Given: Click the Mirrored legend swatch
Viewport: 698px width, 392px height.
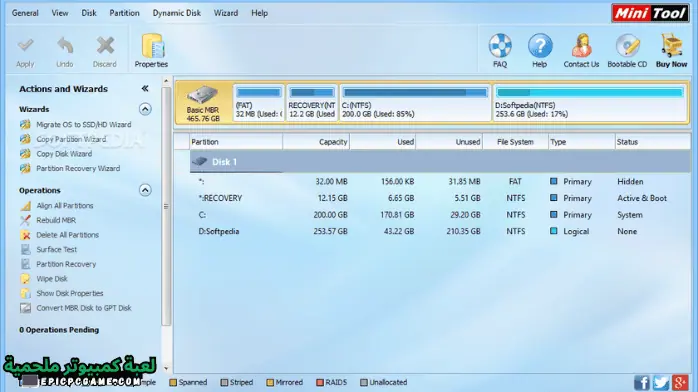Looking at the screenshot, I should [x=270, y=382].
